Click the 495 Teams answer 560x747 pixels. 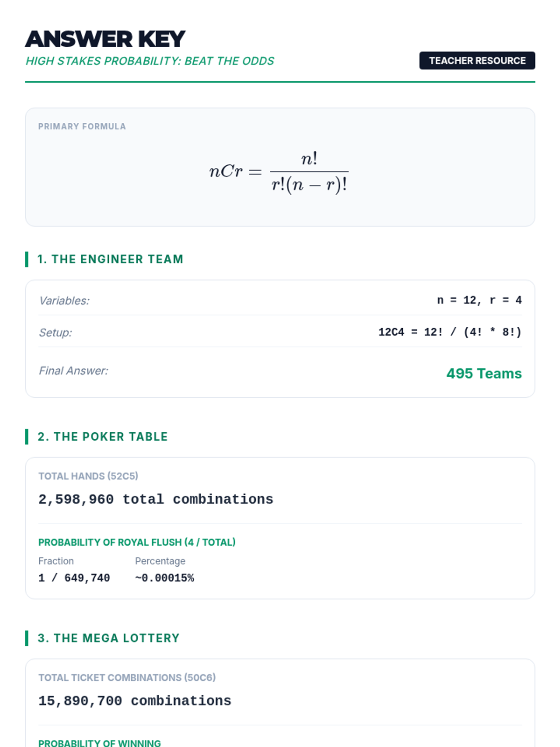click(483, 373)
